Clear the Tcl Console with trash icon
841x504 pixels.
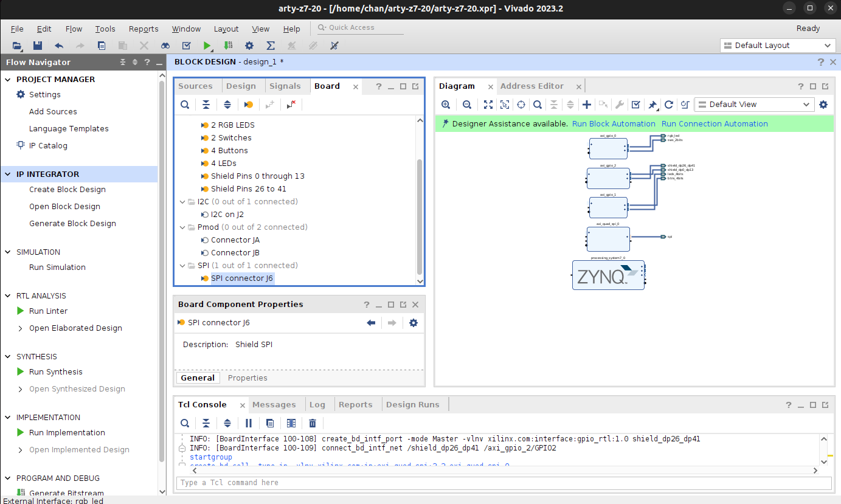(x=313, y=423)
